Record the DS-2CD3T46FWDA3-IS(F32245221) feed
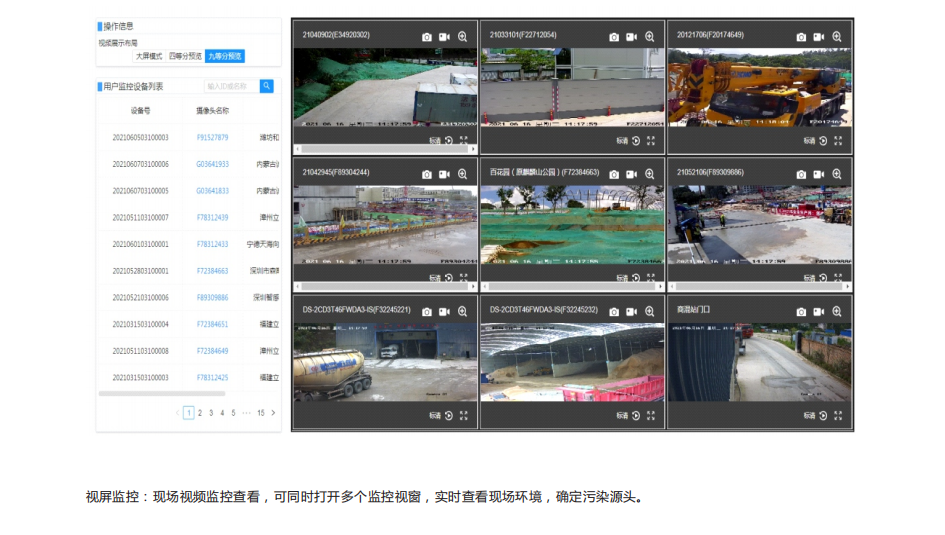Viewport: 945px width, 535px height. [x=444, y=311]
